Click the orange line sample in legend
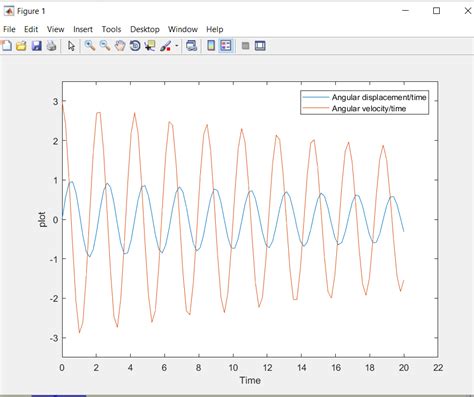This screenshot has height=397, width=474. coord(315,108)
